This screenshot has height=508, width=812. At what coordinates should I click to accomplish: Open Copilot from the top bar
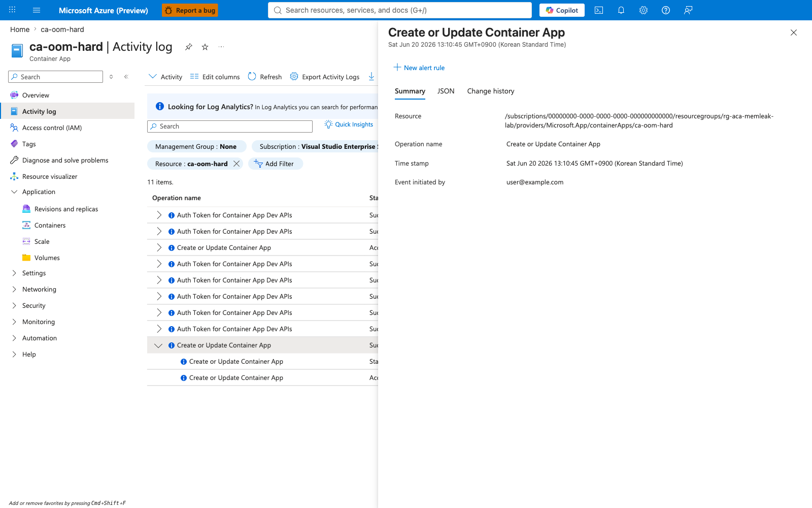[562, 10]
